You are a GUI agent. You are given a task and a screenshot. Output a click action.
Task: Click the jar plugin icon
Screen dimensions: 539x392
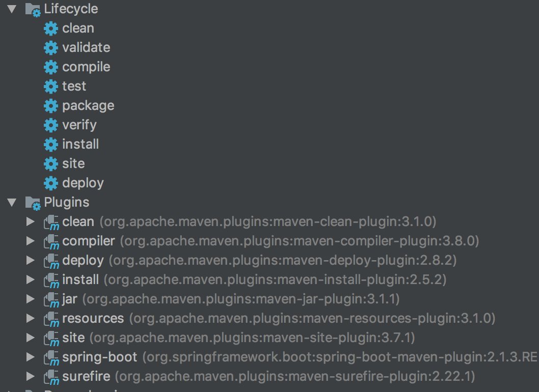click(x=51, y=299)
